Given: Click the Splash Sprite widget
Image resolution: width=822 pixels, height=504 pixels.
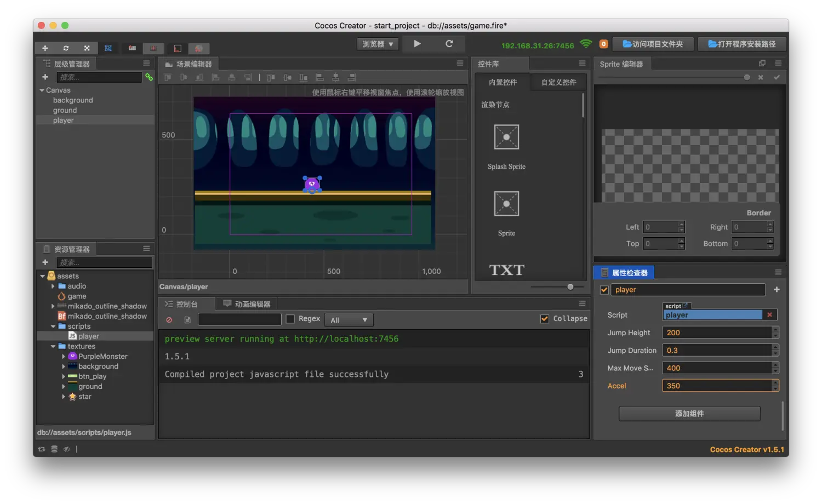Looking at the screenshot, I should pos(506,137).
